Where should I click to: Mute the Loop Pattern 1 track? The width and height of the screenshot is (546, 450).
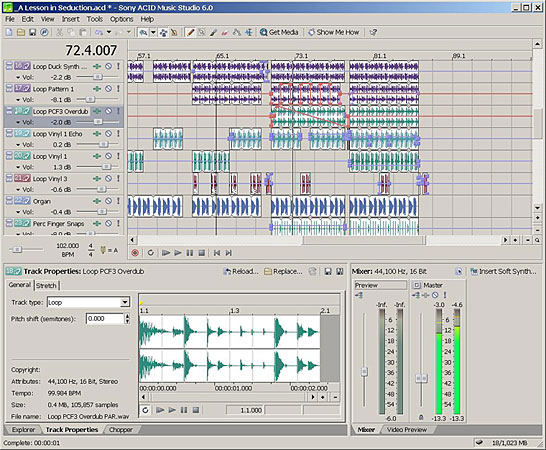[x=109, y=88]
